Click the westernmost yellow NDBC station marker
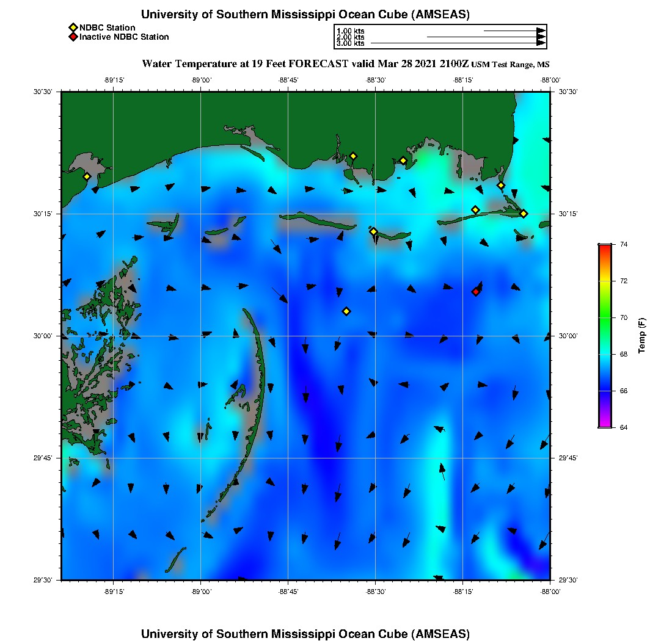This screenshot has height=641, width=672. (87, 176)
